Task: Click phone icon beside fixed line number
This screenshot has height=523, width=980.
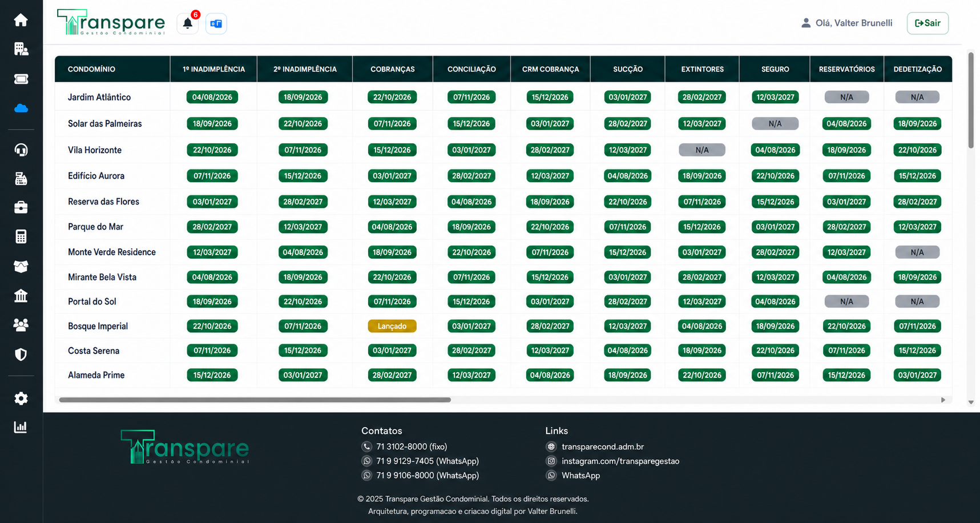Action: click(366, 446)
